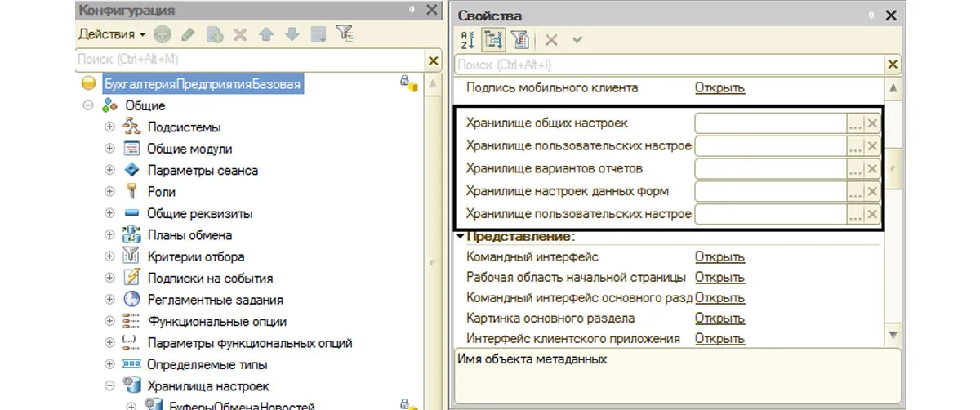The height and width of the screenshot is (410, 980).
Task: Click the move up arrow icon
Action: 266,35
